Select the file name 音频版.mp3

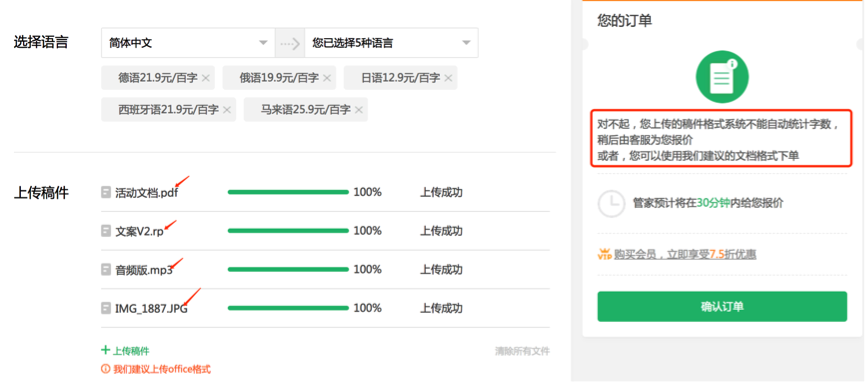(143, 270)
